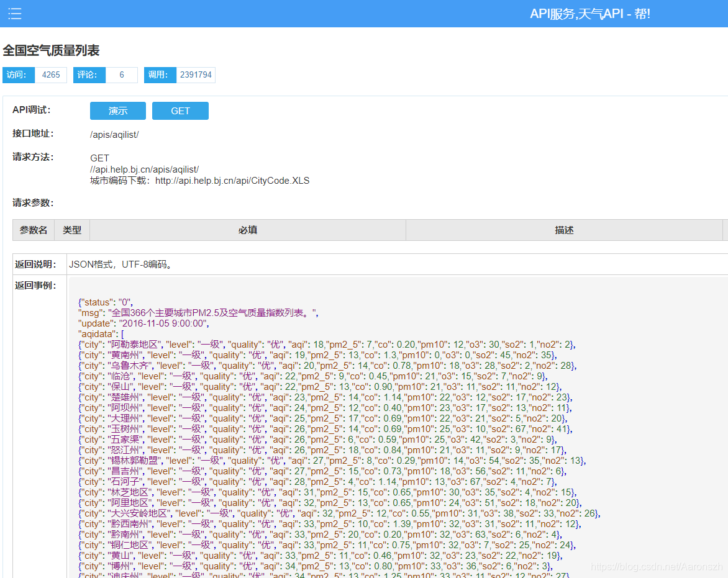Click the 大理州 city data row

tap(323, 418)
